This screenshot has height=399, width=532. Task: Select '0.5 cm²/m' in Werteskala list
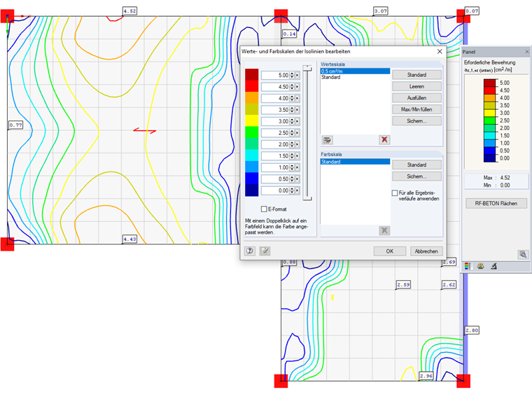[x=355, y=71]
